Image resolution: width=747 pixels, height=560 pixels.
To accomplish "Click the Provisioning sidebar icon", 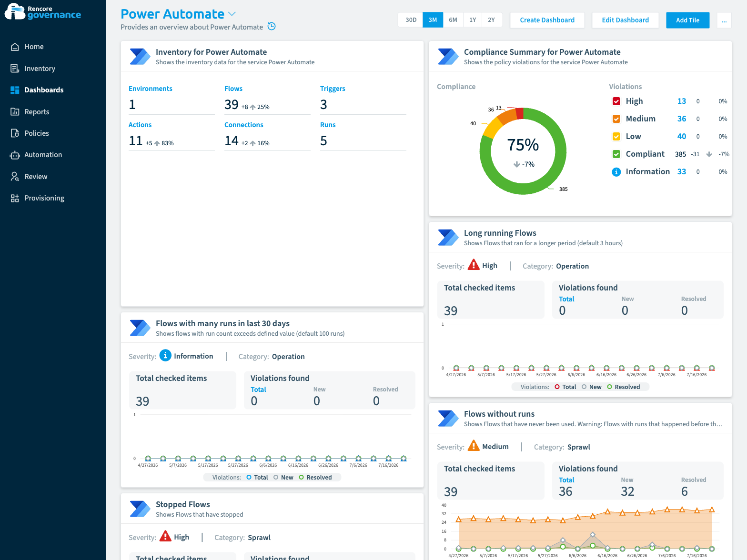I will pyautogui.click(x=15, y=198).
